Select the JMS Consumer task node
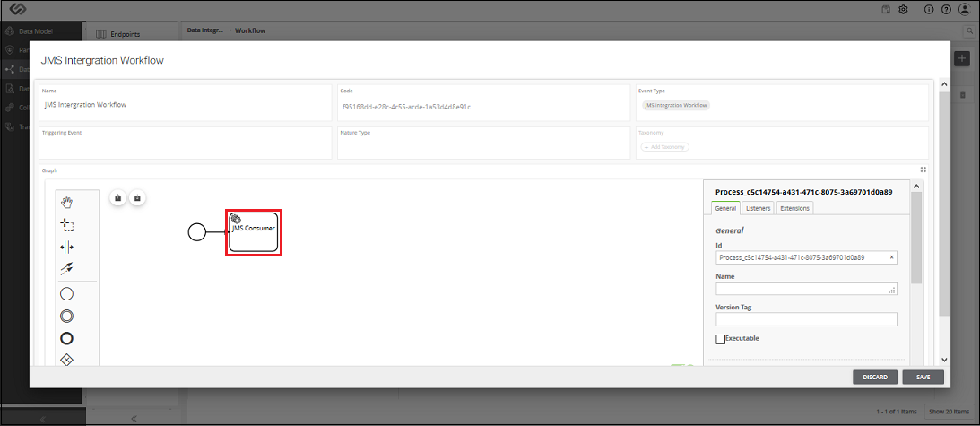This screenshot has width=980, height=426. (x=253, y=232)
